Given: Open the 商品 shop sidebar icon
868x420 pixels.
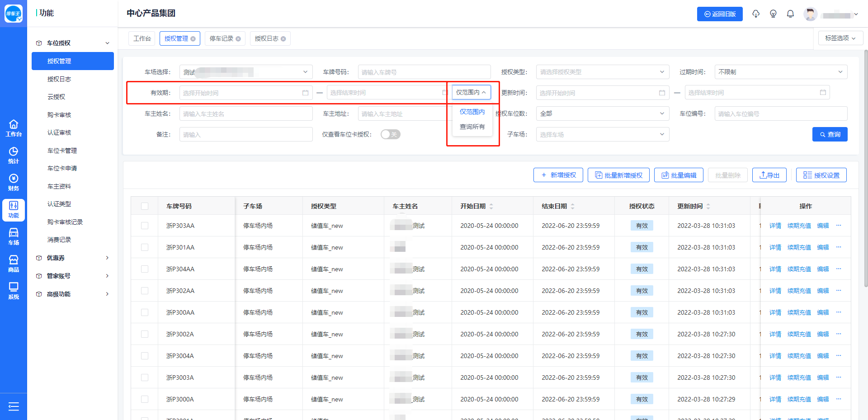Looking at the screenshot, I should tap(14, 264).
